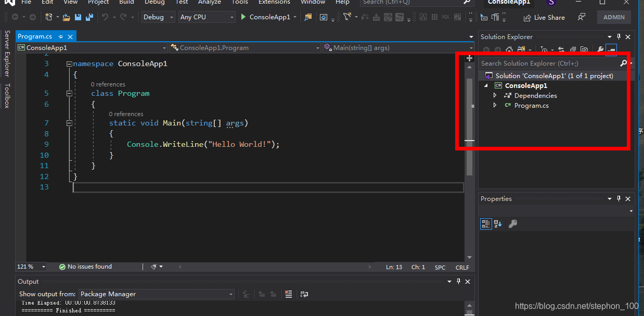Screen dimensions: 644x316
Task: Sort Properties alphabetically
Action: coord(498,224)
